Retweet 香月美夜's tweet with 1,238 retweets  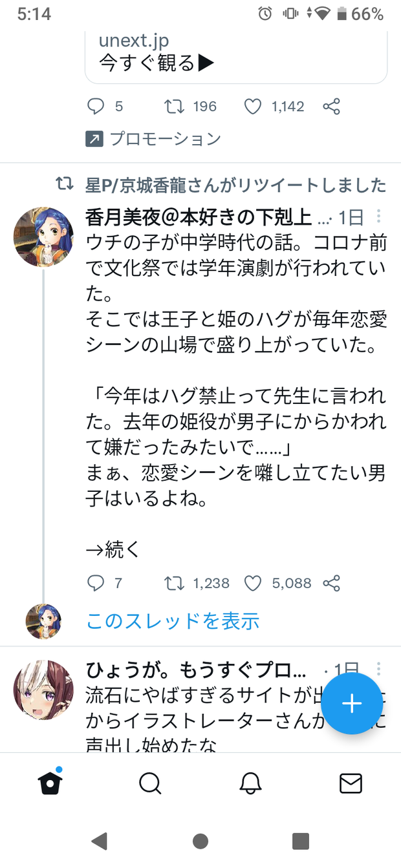(x=175, y=584)
